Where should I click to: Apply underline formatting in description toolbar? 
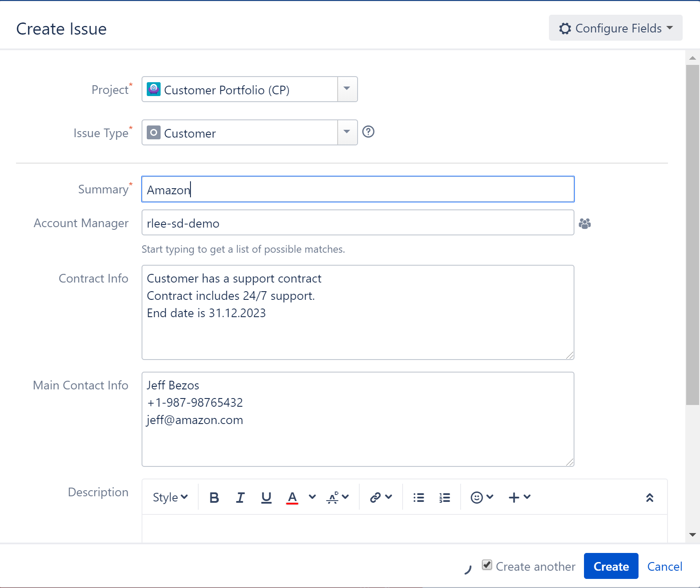pos(266,498)
